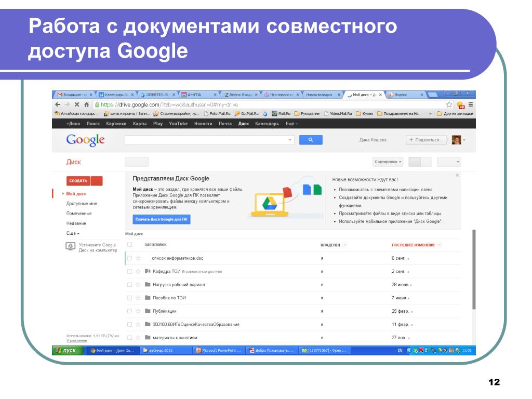Click the browser forward arrow
Screen dimensions: 532x399
(67, 104)
